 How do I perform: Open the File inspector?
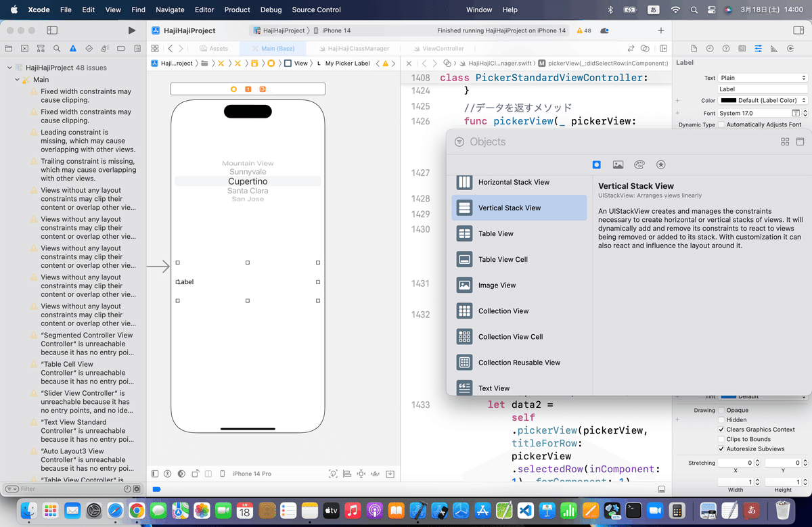coord(694,49)
